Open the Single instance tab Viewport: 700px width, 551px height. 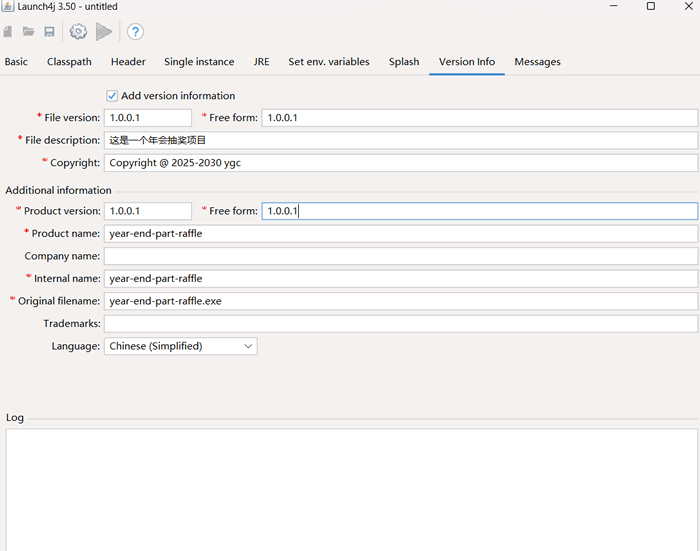click(199, 62)
